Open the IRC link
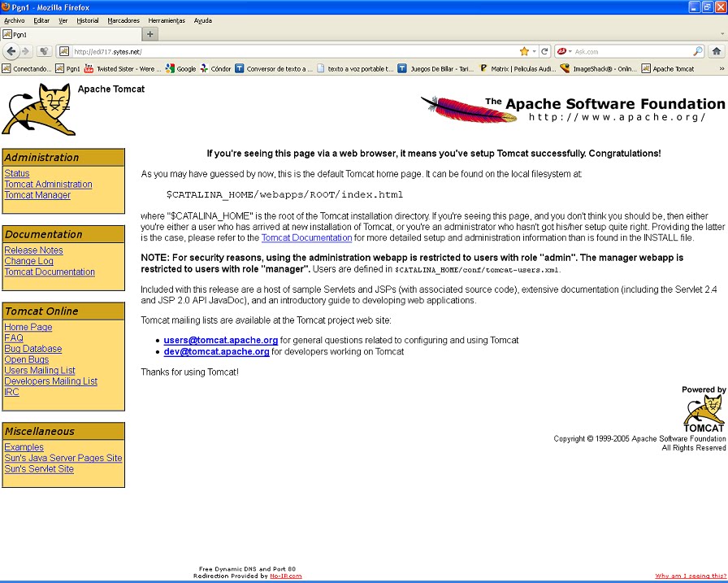The image size is (728, 583). [x=11, y=392]
